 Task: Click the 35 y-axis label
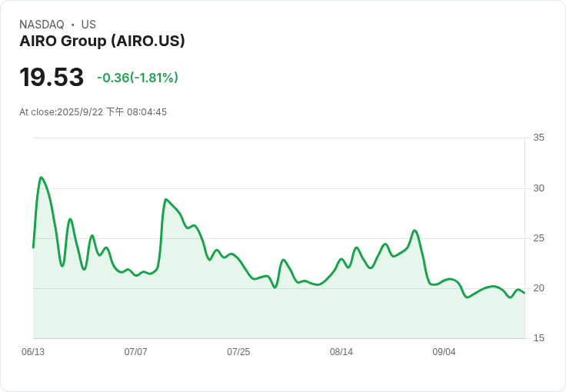pyautogui.click(x=538, y=138)
